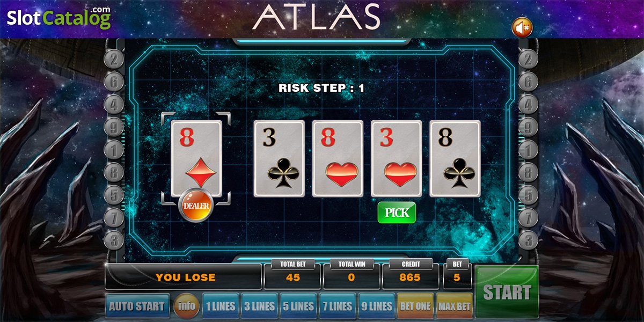Open the SlotCatalog.com logo link
Image resolution: width=644 pixels, height=322 pixels.
[59, 18]
